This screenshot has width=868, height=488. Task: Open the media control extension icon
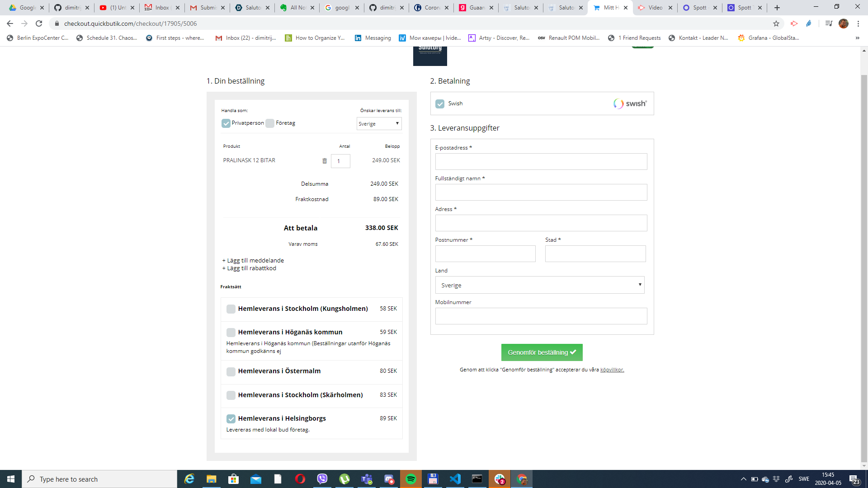pyautogui.click(x=829, y=23)
